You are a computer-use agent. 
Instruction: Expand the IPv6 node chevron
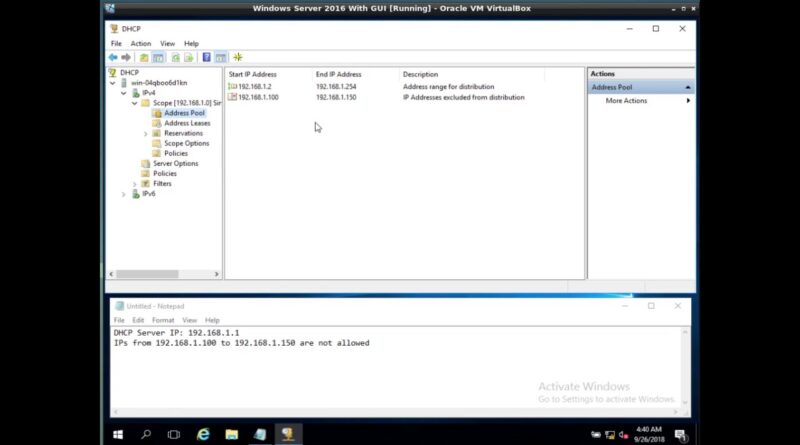pos(123,194)
